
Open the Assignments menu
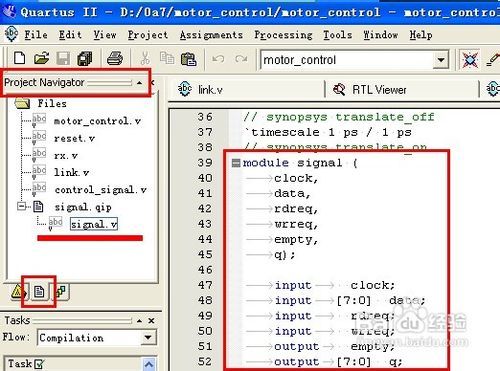tap(211, 35)
